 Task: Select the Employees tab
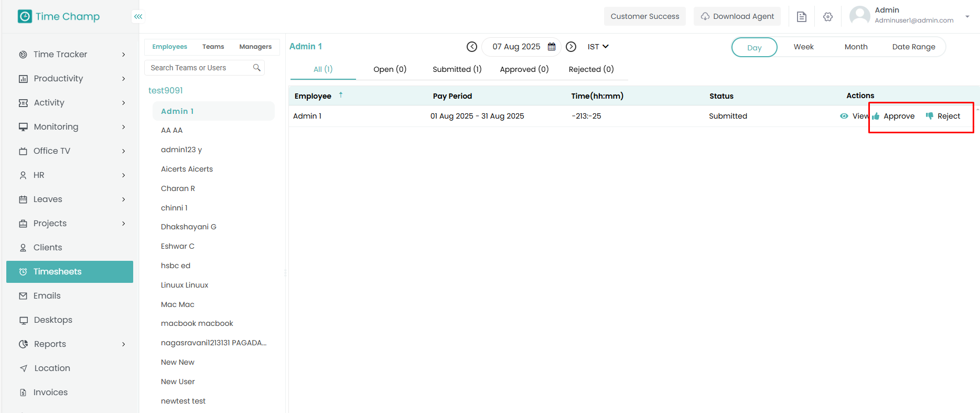pyautogui.click(x=169, y=47)
